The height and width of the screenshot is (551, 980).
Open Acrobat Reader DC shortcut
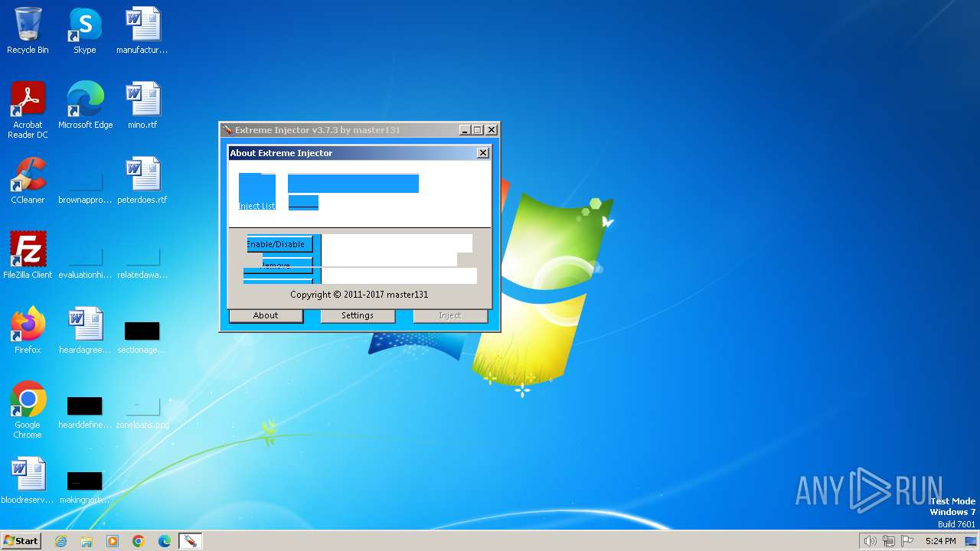(28, 110)
